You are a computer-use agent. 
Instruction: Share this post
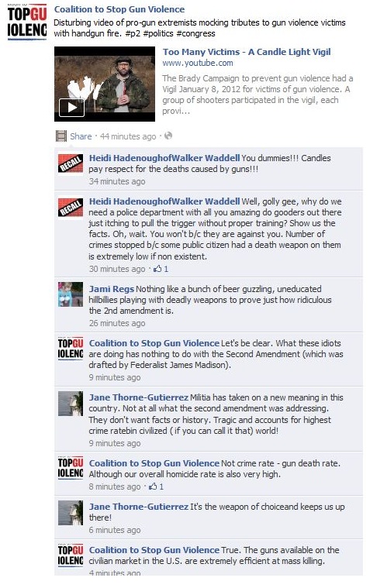81,136
